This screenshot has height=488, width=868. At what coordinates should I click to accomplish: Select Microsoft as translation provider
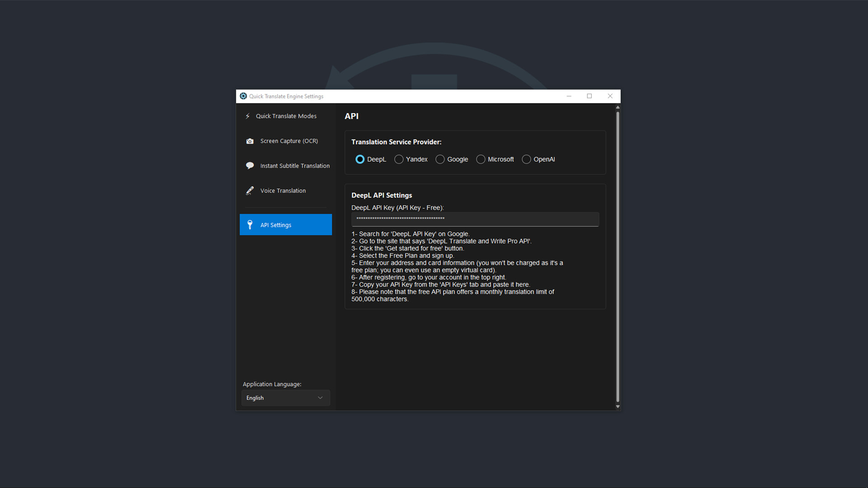tap(480, 159)
